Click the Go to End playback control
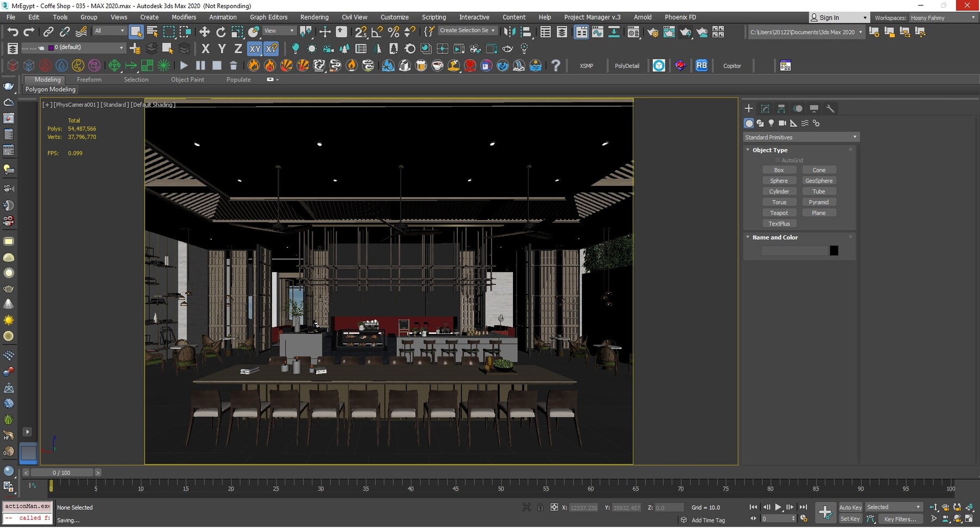The width and height of the screenshot is (980, 531). pyautogui.click(x=804, y=507)
